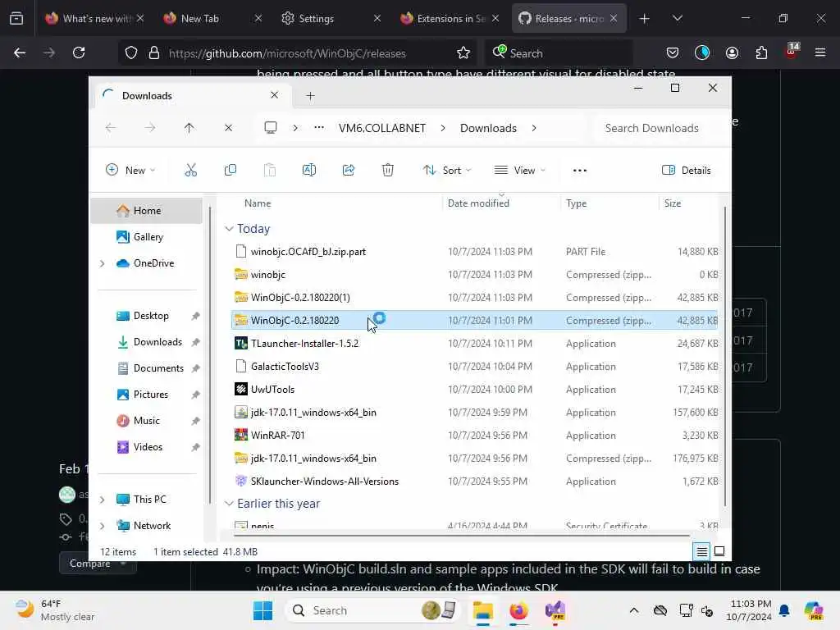
Task: Select the TLauncher-Installer-1.5.2 application
Action: [x=474, y=344]
